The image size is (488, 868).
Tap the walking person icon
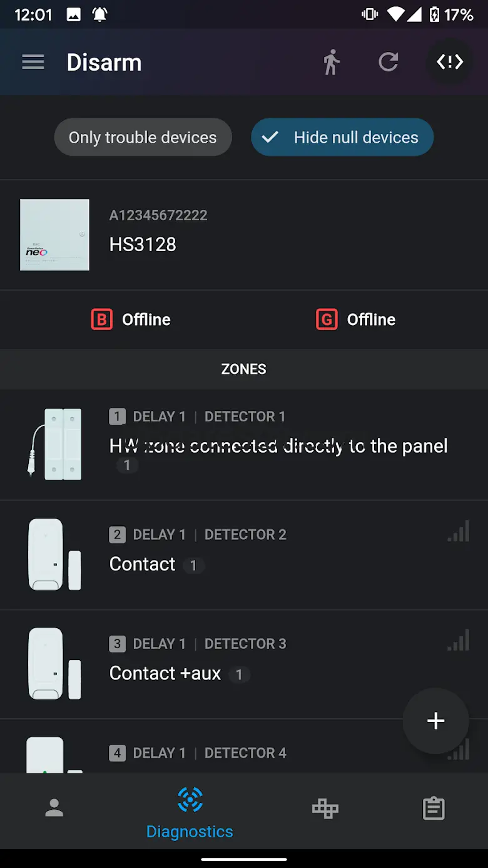tap(331, 62)
